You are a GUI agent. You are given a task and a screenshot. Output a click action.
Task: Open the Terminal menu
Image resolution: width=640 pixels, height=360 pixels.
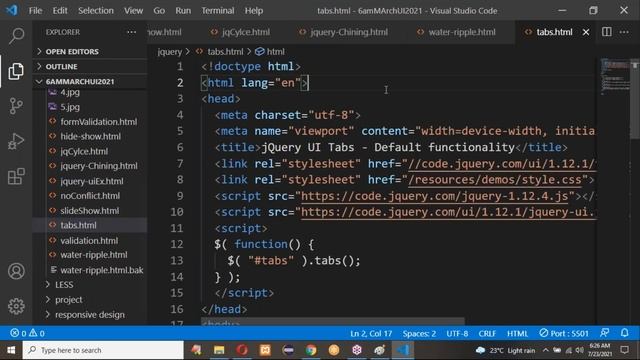pos(218,11)
